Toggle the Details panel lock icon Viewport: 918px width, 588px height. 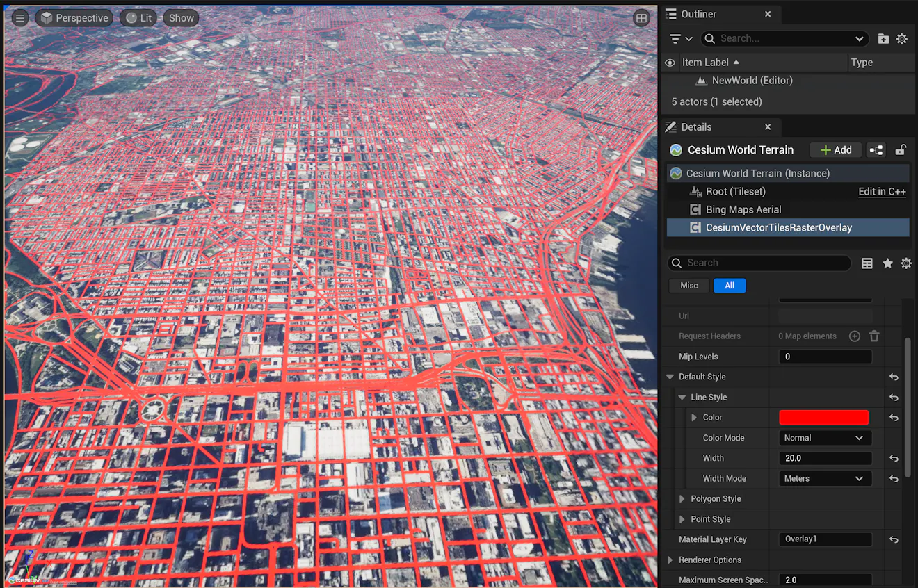tap(901, 150)
